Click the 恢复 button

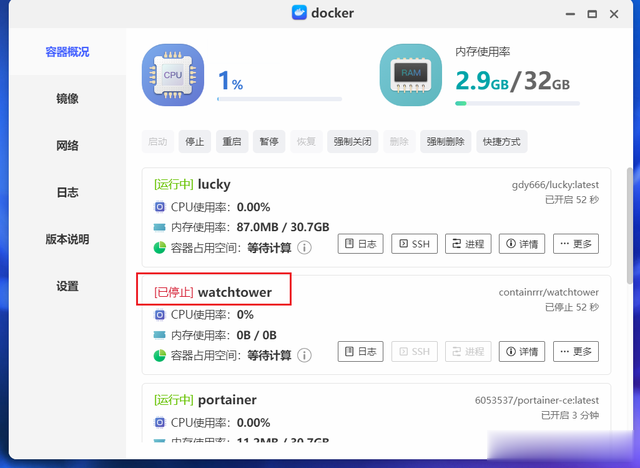click(x=306, y=142)
